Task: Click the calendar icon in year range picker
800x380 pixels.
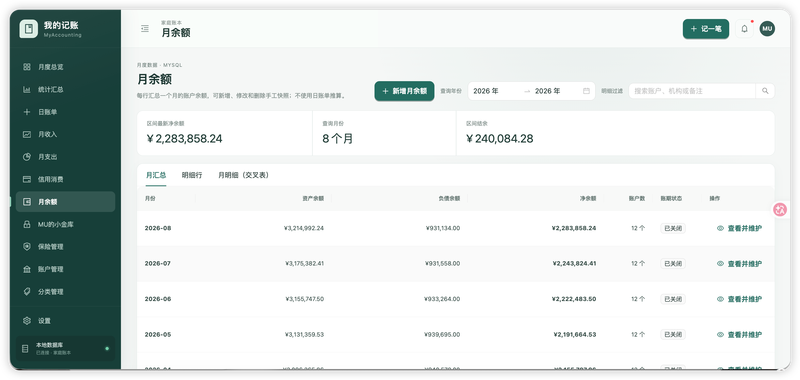Action: 586,91
